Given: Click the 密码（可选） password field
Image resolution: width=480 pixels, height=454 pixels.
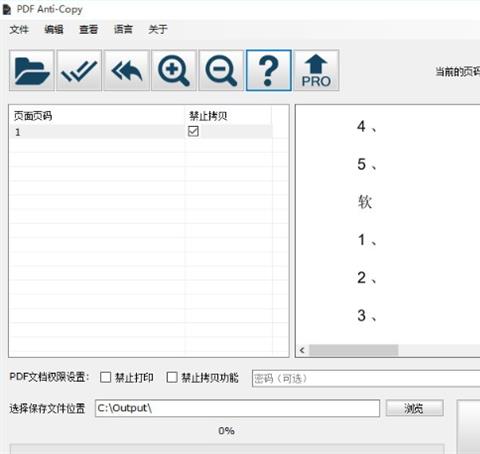Looking at the screenshot, I should (x=366, y=378).
